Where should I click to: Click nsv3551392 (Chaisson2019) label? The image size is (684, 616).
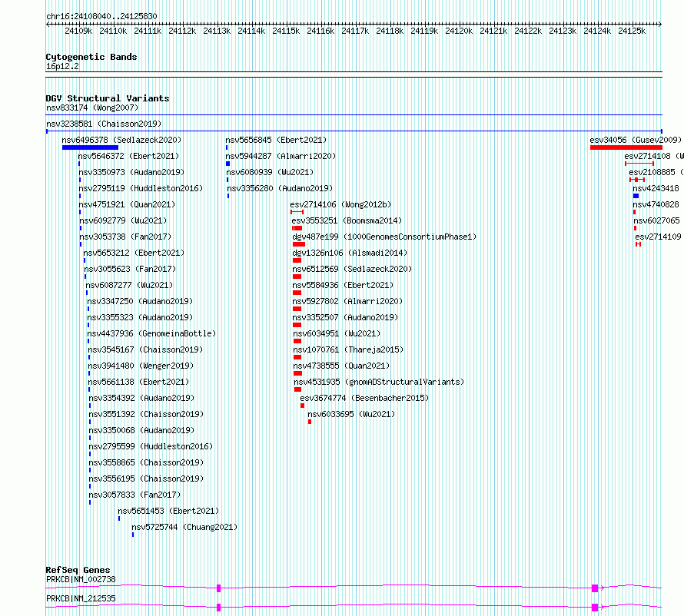pyautogui.click(x=147, y=414)
